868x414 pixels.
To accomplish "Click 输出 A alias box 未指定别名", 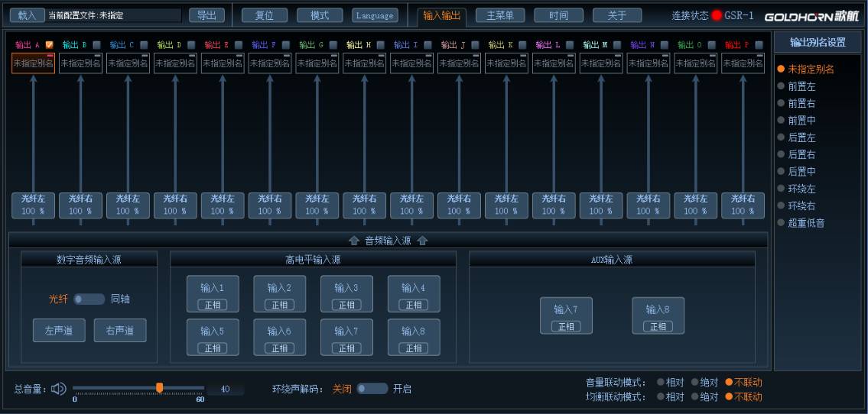I will tap(33, 63).
